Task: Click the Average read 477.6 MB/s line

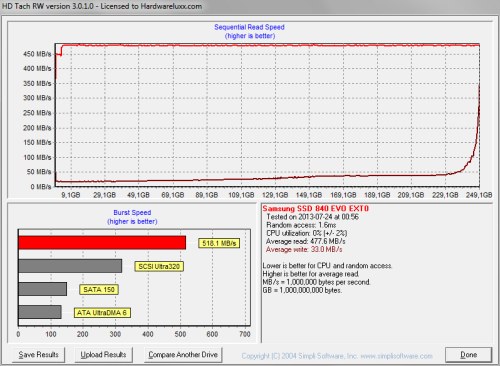Action: coord(306,241)
